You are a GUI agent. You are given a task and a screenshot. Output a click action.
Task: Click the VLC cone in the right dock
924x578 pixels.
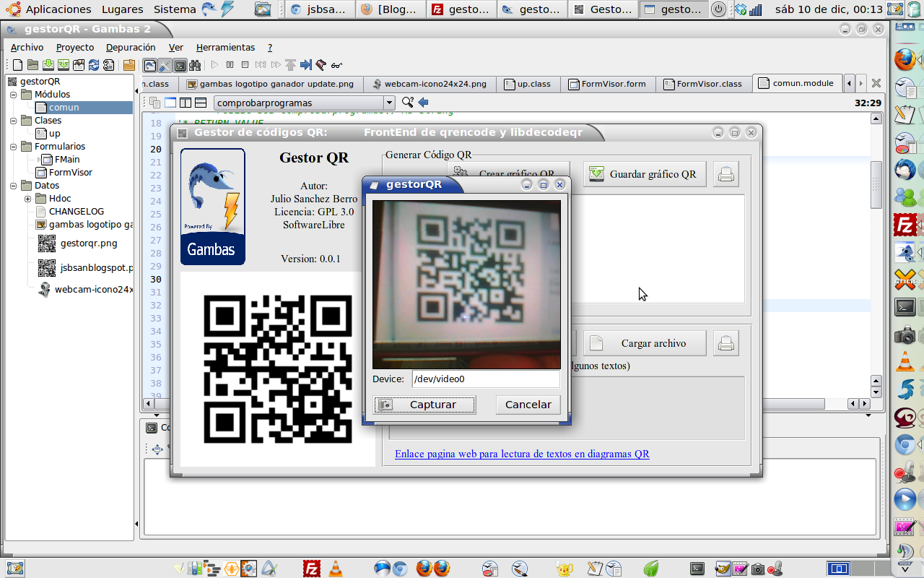point(905,362)
